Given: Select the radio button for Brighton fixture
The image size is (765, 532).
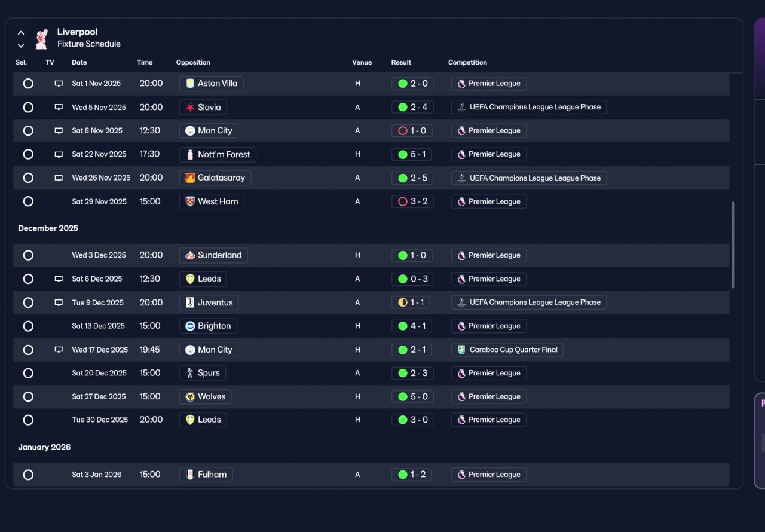Looking at the screenshot, I should (x=28, y=326).
